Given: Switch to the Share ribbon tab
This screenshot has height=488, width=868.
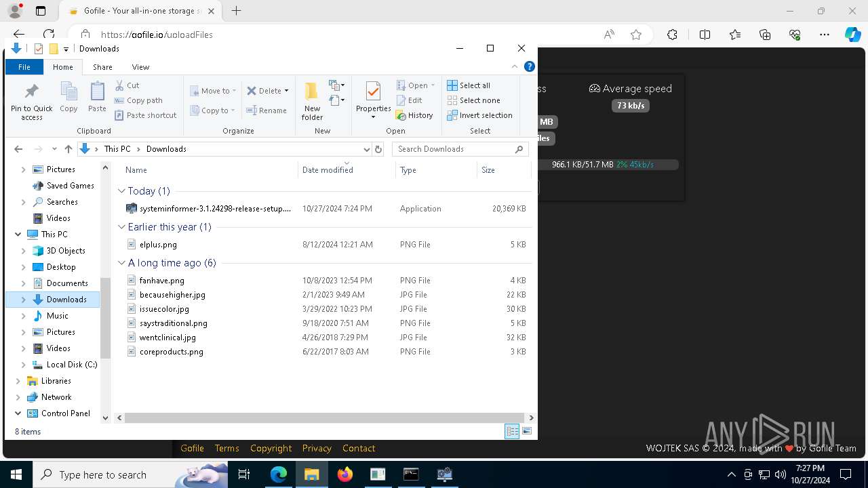Looking at the screenshot, I should (x=102, y=67).
